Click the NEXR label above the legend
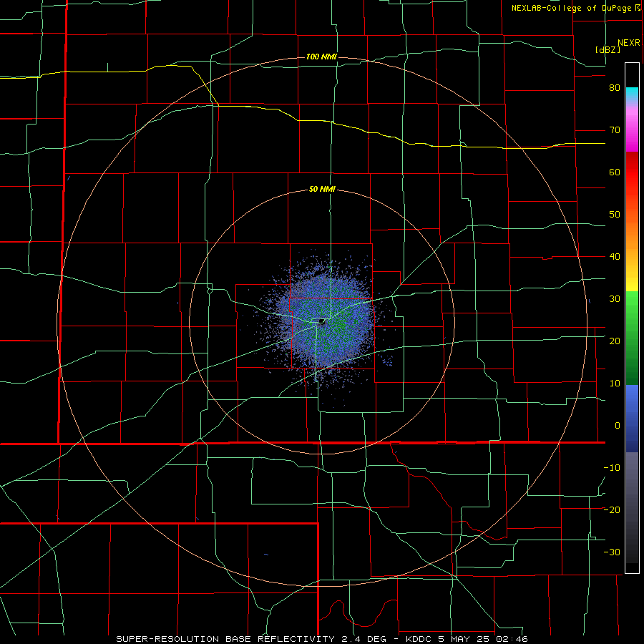644x644 pixels. tap(628, 43)
